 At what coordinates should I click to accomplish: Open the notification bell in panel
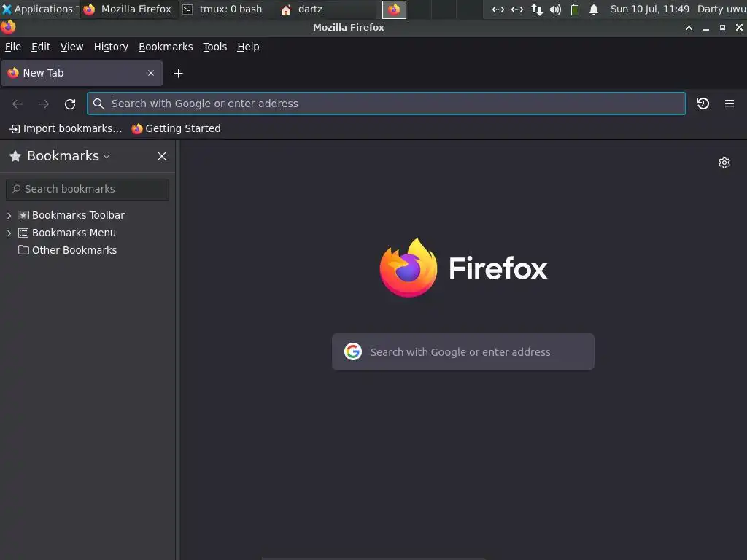[594, 9]
